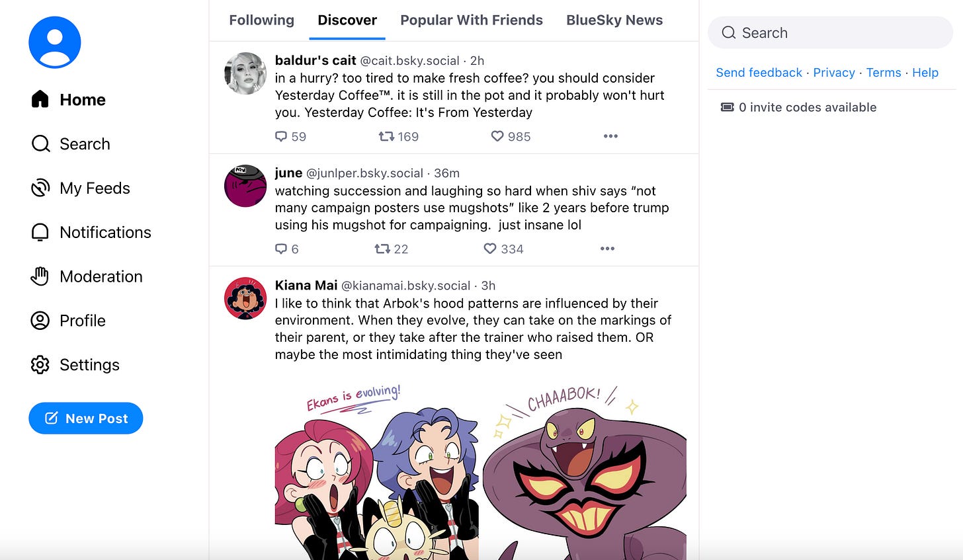963x560 pixels.
Task: Open the Moderation hand item
Action: tap(87, 276)
